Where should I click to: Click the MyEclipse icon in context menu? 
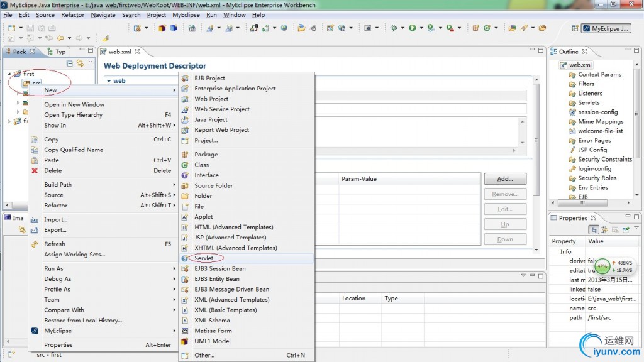coord(35,331)
